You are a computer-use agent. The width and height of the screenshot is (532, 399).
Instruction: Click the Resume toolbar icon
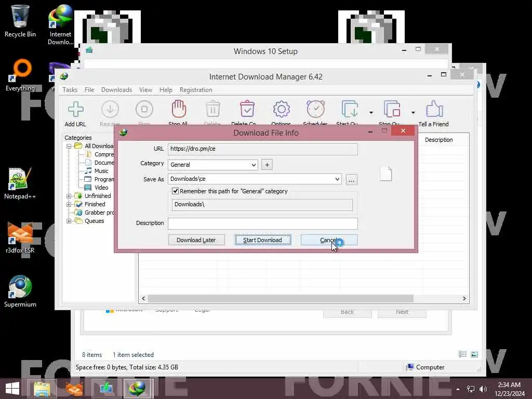coord(110,110)
